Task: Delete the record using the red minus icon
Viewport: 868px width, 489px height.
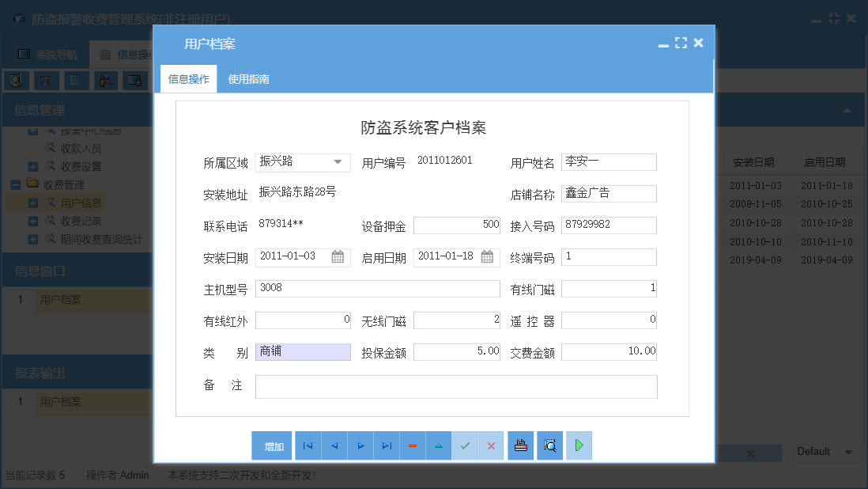Action: [412, 445]
